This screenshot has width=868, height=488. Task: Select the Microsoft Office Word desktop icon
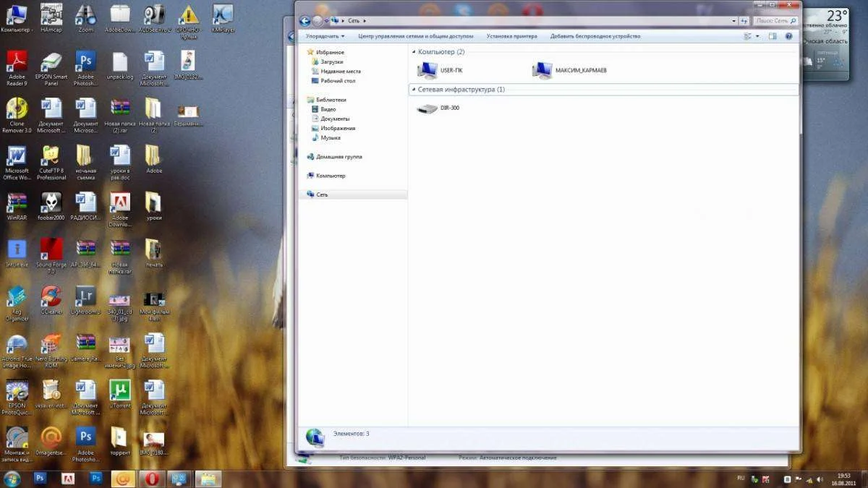pyautogui.click(x=17, y=163)
